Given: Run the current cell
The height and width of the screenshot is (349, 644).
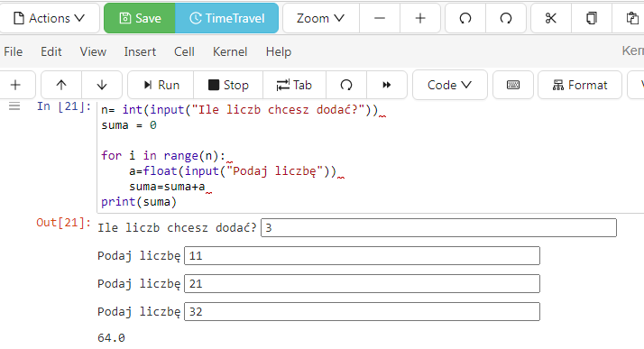Looking at the screenshot, I should tap(161, 85).
